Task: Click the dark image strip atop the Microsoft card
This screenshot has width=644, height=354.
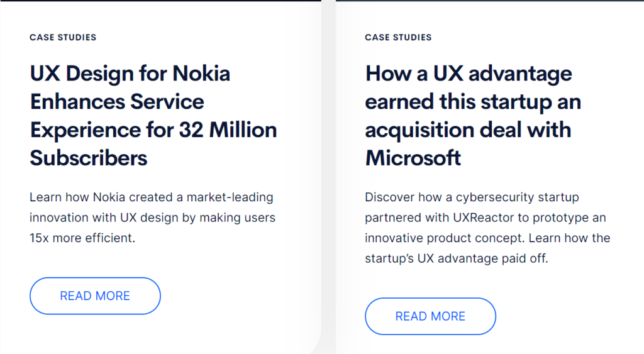Action: tap(490, 1)
